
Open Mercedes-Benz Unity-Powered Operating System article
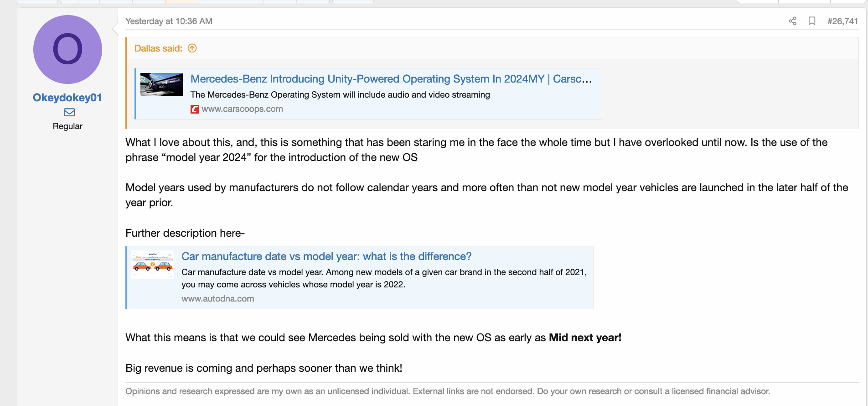[391, 79]
